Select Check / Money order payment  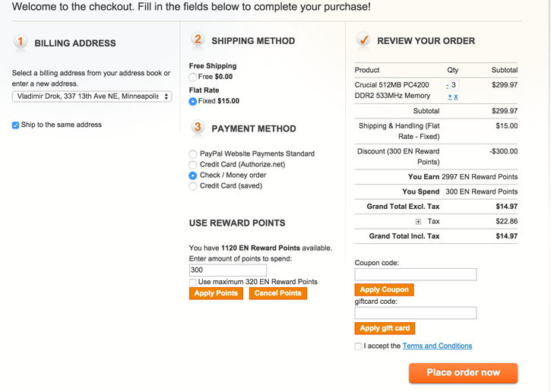[x=193, y=175]
